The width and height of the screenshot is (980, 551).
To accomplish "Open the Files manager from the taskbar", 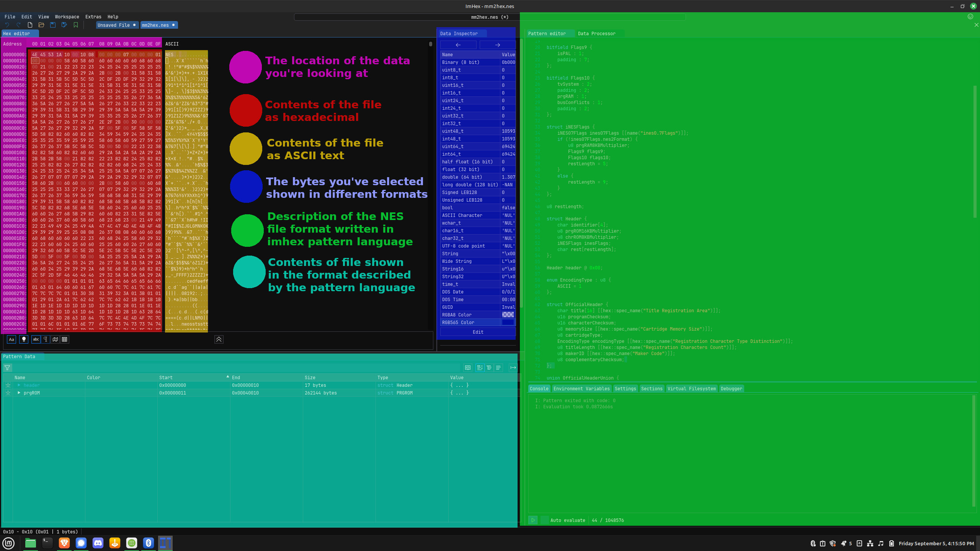I will [x=31, y=543].
